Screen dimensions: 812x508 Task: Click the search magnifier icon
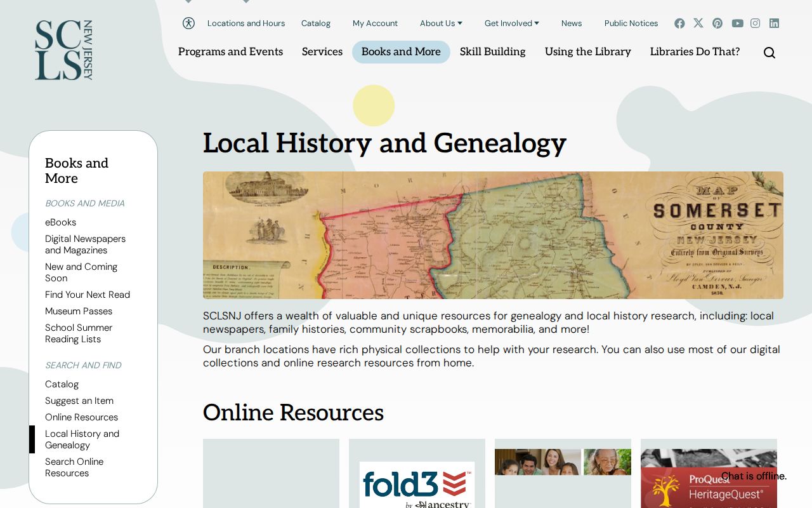coord(769,53)
